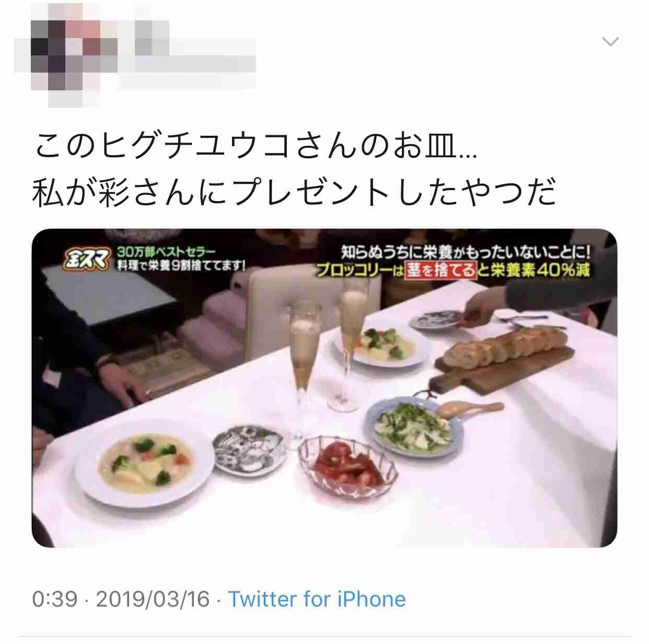Select the 0:39 tweet timestamp
649x644 pixels.
(x=54, y=599)
